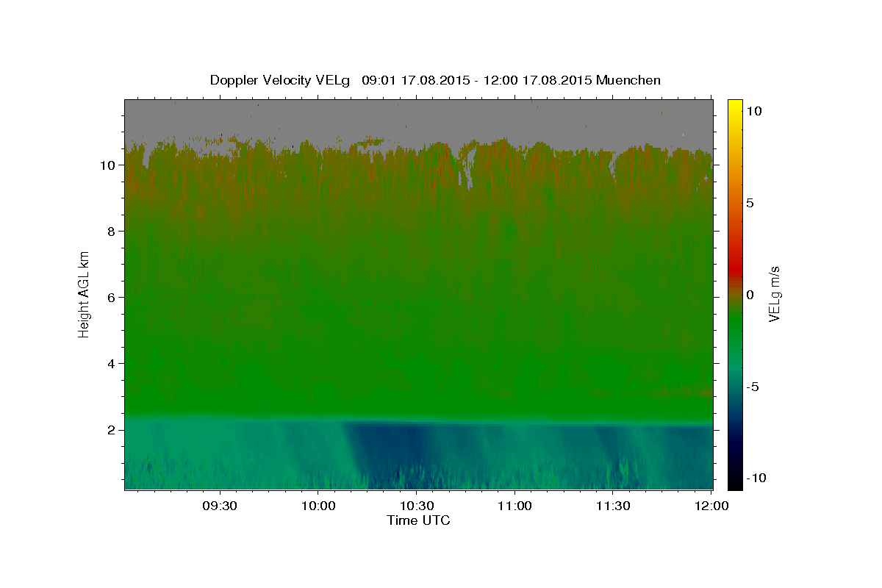Click the 'Height AGL km' y-axis label
This screenshot has width=882, height=588.
pos(84,293)
